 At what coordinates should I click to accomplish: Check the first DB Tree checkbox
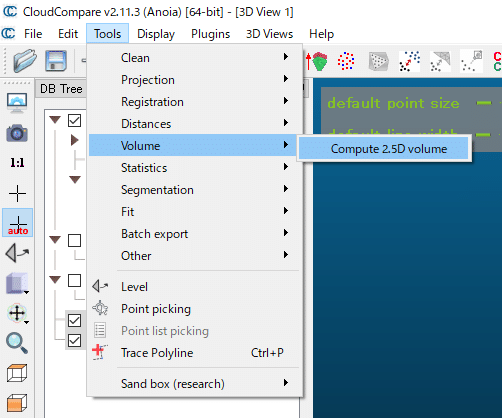coord(74,120)
